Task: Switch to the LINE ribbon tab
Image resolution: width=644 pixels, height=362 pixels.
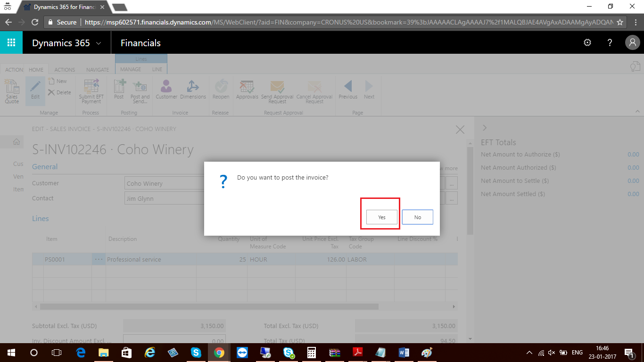Action: [157, 69]
